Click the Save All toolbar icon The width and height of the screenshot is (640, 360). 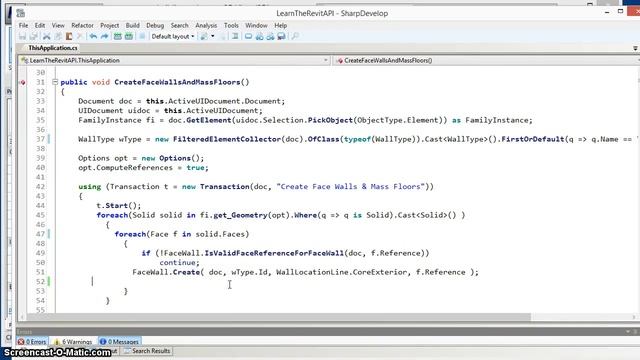[x=33, y=36]
